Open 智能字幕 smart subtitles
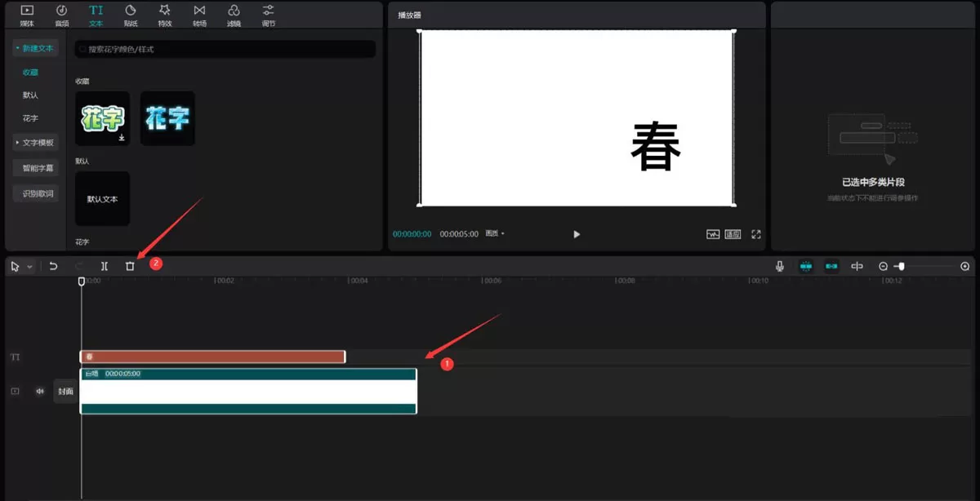980x501 pixels. click(x=35, y=168)
